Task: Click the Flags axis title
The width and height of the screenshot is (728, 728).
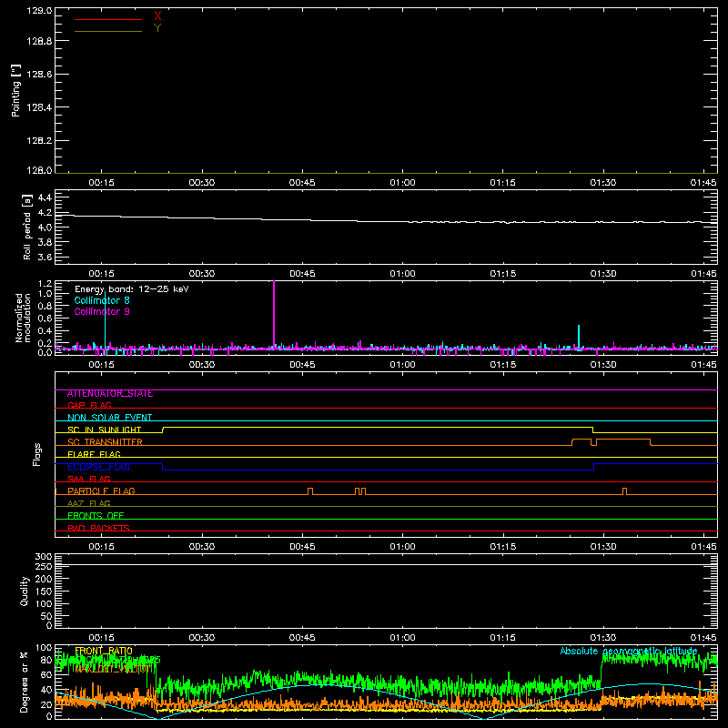Action: coord(37,454)
